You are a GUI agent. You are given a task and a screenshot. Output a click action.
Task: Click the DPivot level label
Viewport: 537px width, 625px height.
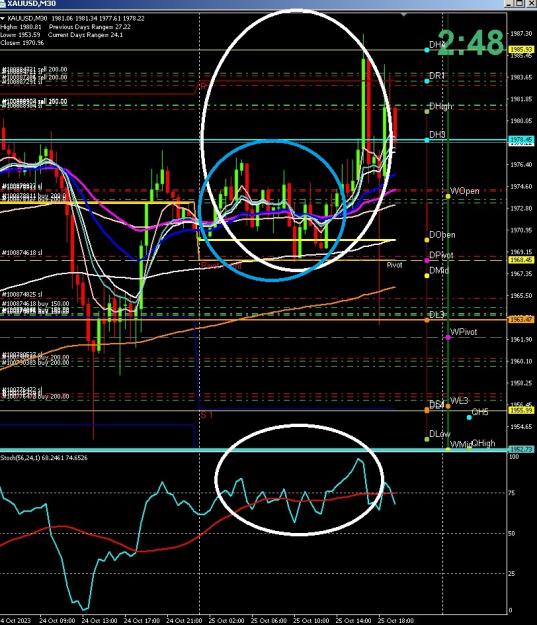coord(441,255)
